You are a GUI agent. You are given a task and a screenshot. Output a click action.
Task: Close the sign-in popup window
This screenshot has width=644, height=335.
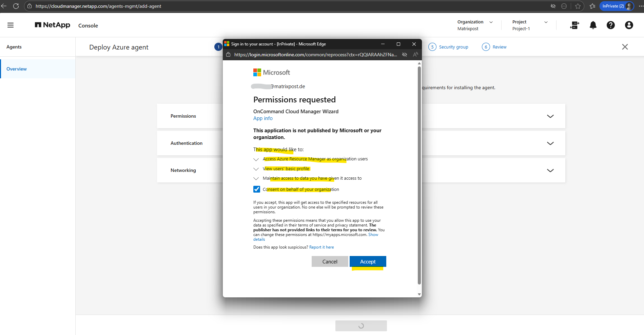[414, 44]
